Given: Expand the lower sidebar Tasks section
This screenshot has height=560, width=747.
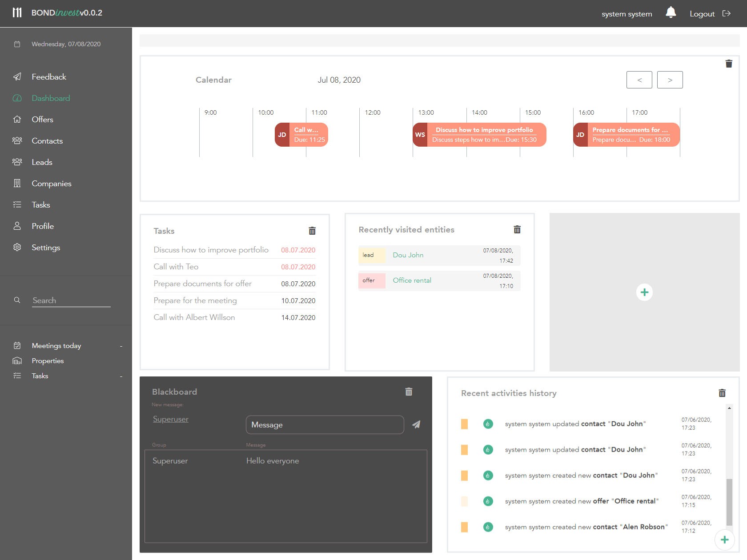Looking at the screenshot, I should coord(121,376).
